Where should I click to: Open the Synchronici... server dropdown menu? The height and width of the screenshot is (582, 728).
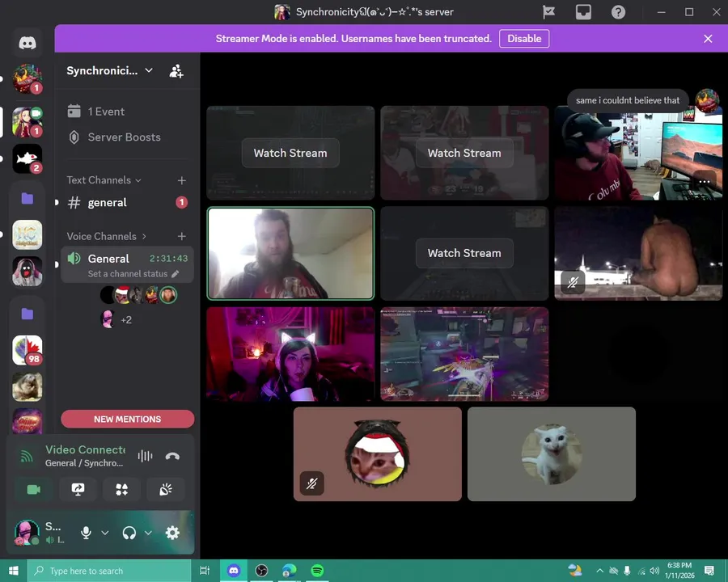(x=109, y=70)
